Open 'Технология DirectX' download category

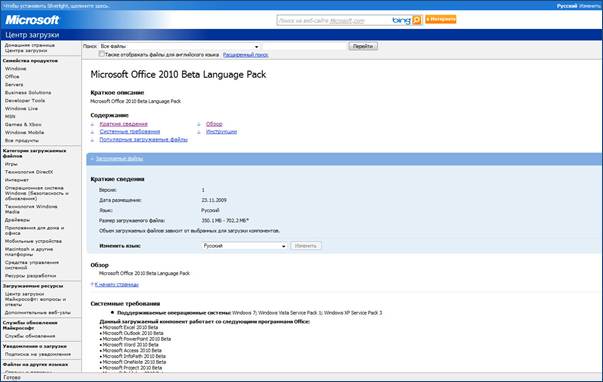29,172
